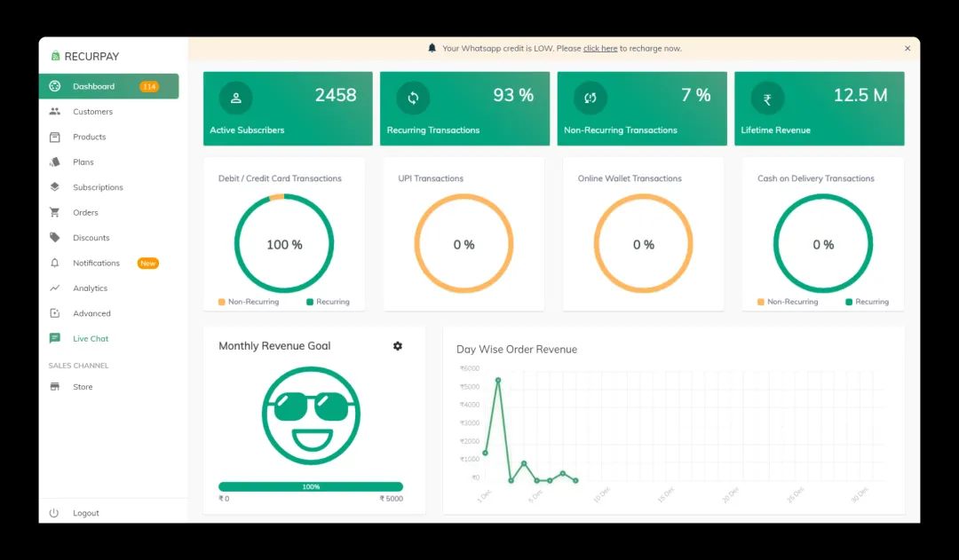Click the UPI Transactions donut chart

(x=464, y=243)
